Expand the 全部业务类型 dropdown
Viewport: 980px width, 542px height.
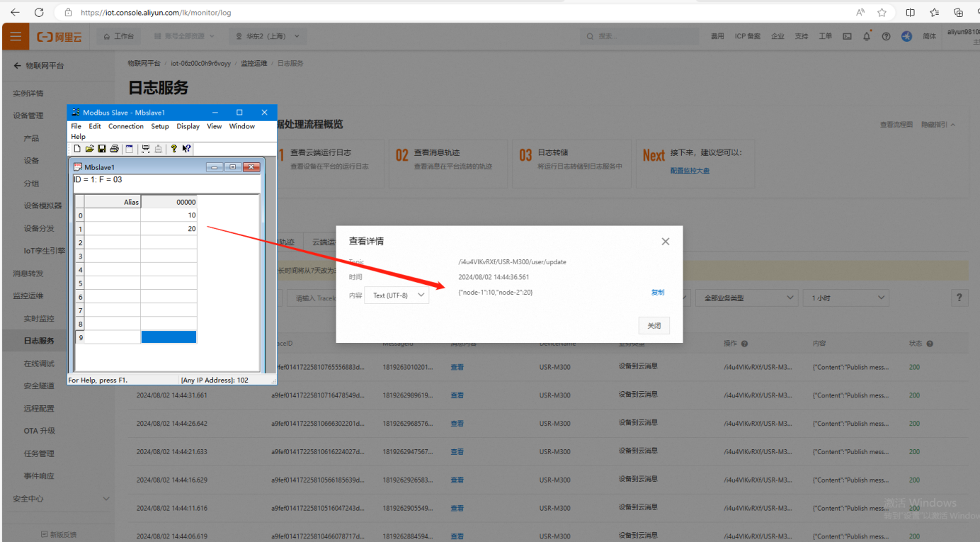click(746, 298)
